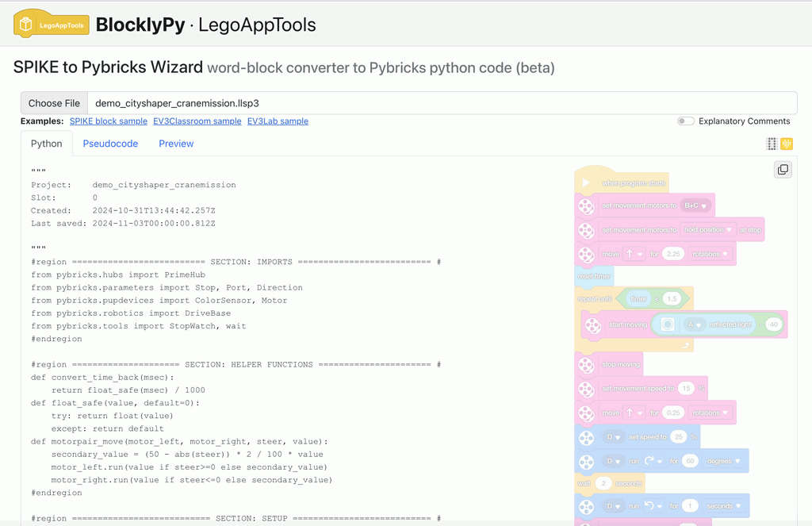Click the 15 movement speed value
The height and width of the screenshot is (526, 812).
tap(686, 388)
